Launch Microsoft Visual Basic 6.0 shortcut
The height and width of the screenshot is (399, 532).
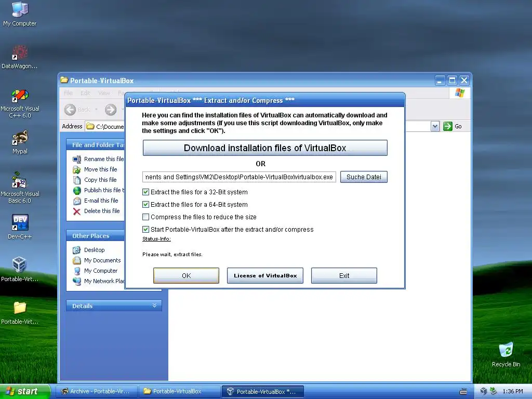[20, 188]
